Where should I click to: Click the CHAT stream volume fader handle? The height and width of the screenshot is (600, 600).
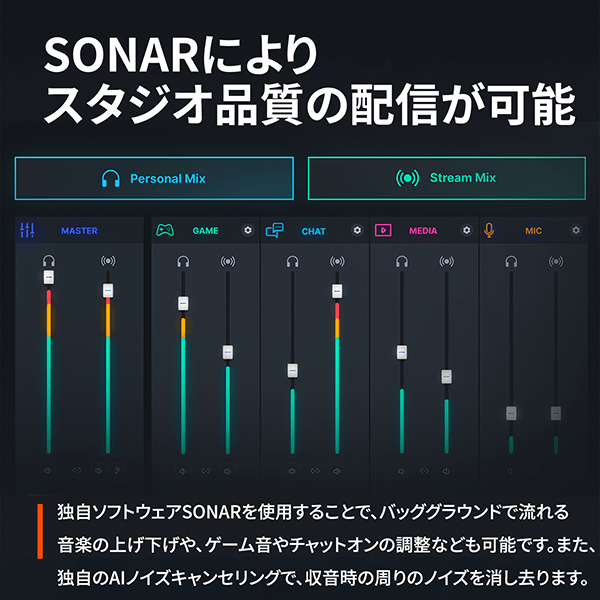[x=337, y=291]
